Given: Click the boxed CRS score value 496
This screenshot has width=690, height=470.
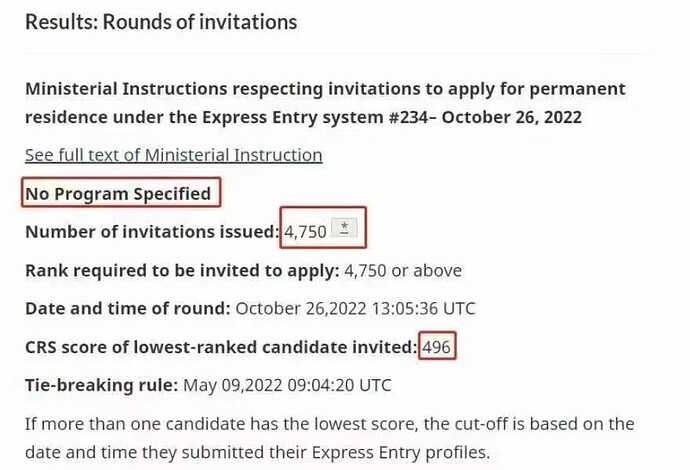Looking at the screenshot, I should click(437, 347).
